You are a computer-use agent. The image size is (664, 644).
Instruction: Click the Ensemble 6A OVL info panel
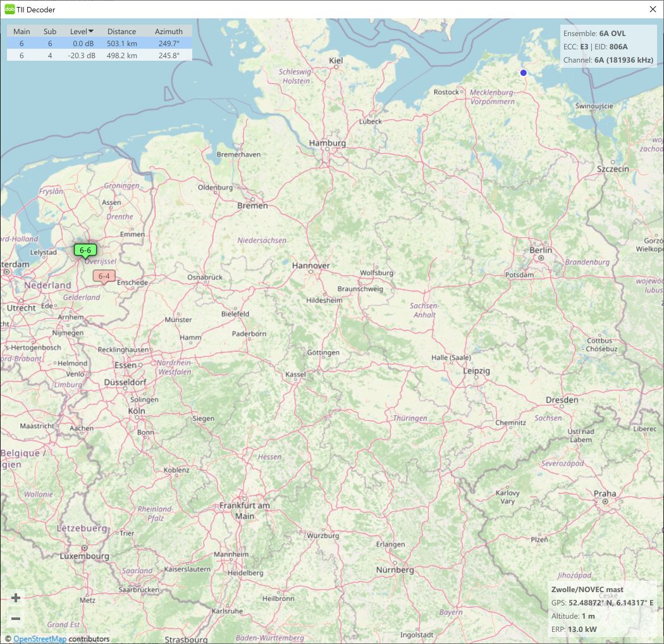608,46
